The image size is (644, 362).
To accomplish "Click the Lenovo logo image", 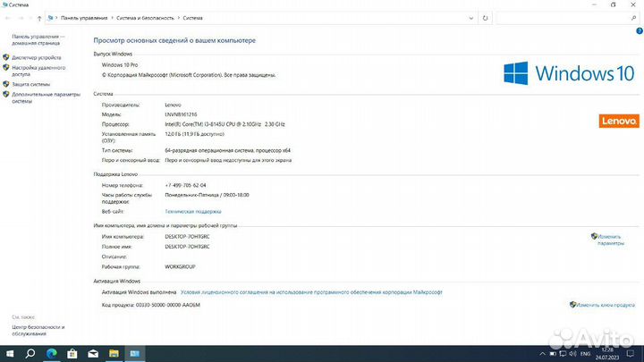I will tap(619, 121).
